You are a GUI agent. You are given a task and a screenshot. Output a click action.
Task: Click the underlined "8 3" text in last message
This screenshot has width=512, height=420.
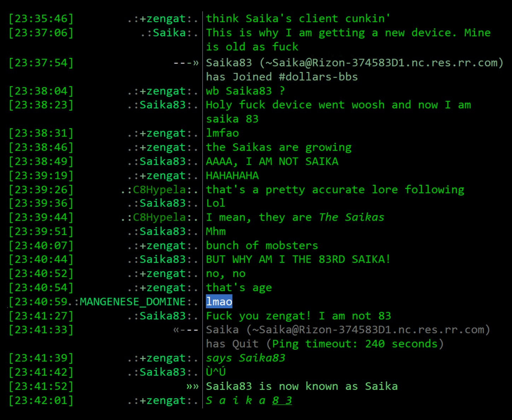click(282, 400)
